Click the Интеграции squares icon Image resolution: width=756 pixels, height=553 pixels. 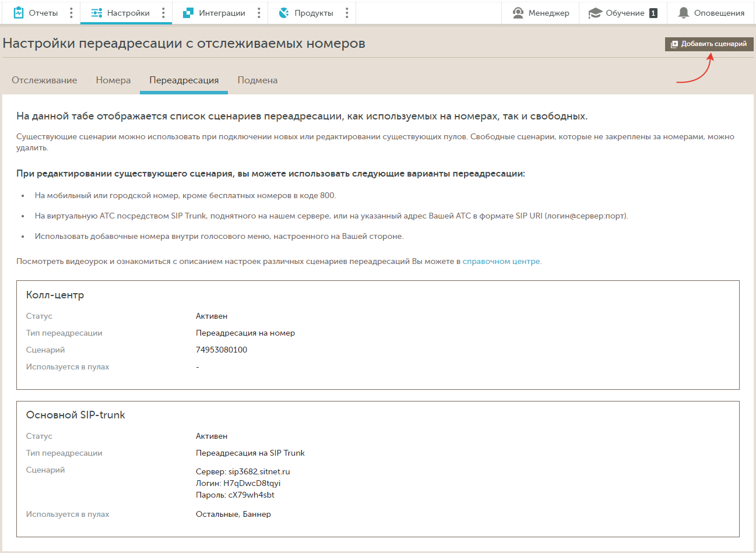[188, 13]
